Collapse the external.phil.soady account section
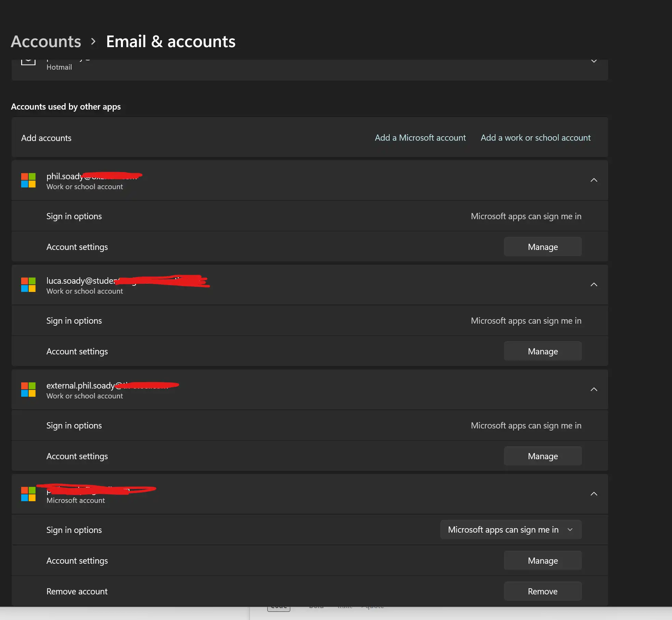Image resolution: width=672 pixels, height=620 pixels. pyautogui.click(x=594, y=390)
